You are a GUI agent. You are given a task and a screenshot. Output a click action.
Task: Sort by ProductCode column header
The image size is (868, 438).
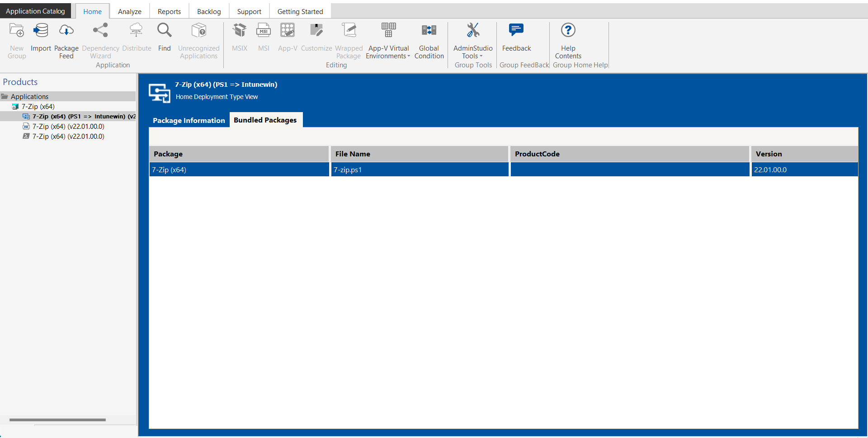[x=629, y=154]
